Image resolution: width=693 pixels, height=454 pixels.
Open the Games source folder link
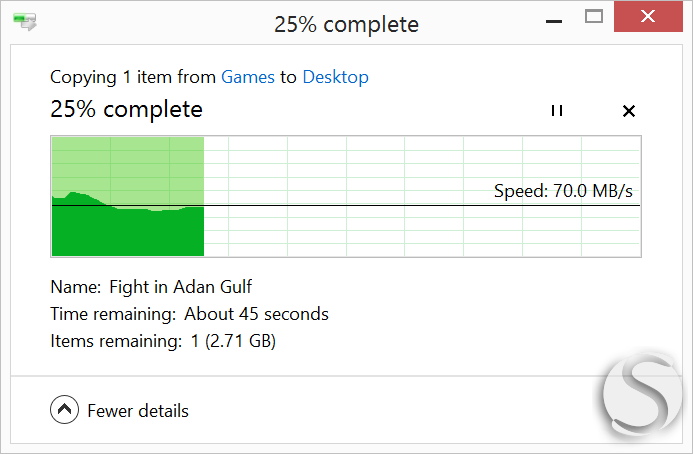(248, 77)
